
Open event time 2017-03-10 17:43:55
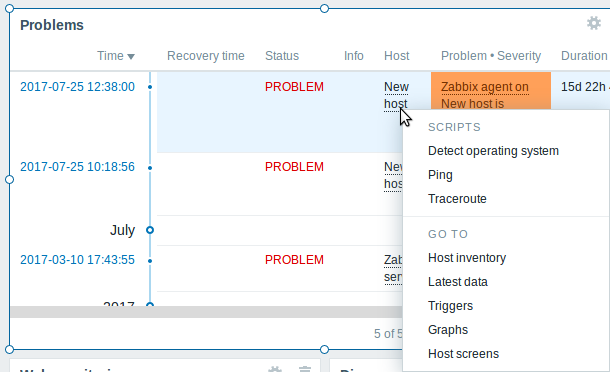pyautogui.click(x=77, y=260)
